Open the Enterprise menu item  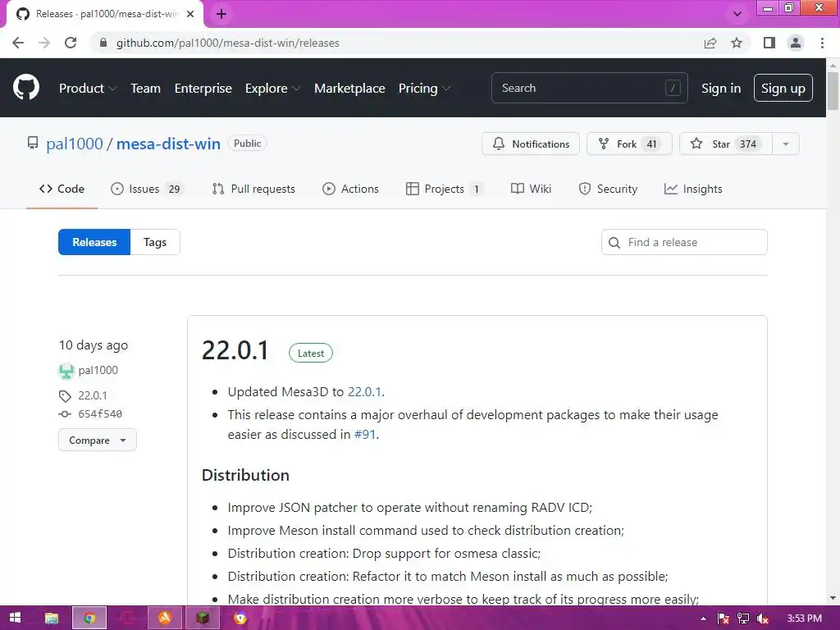tap(203, 88)
